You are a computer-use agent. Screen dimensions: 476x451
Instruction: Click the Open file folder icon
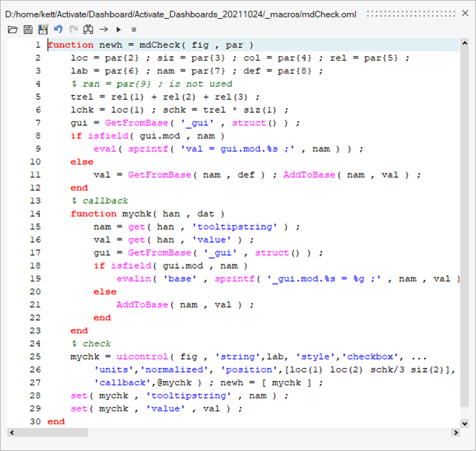coord(12,30)
